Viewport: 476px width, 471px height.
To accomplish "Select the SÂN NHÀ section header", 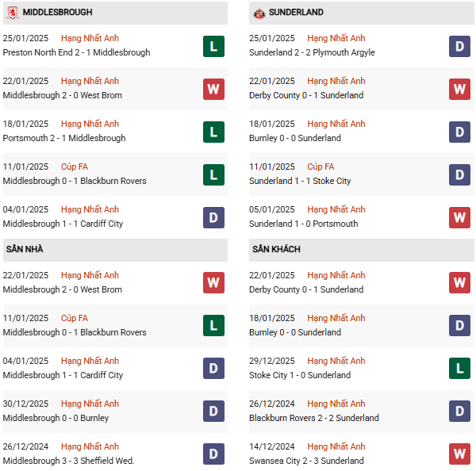I will pos(25,250).
